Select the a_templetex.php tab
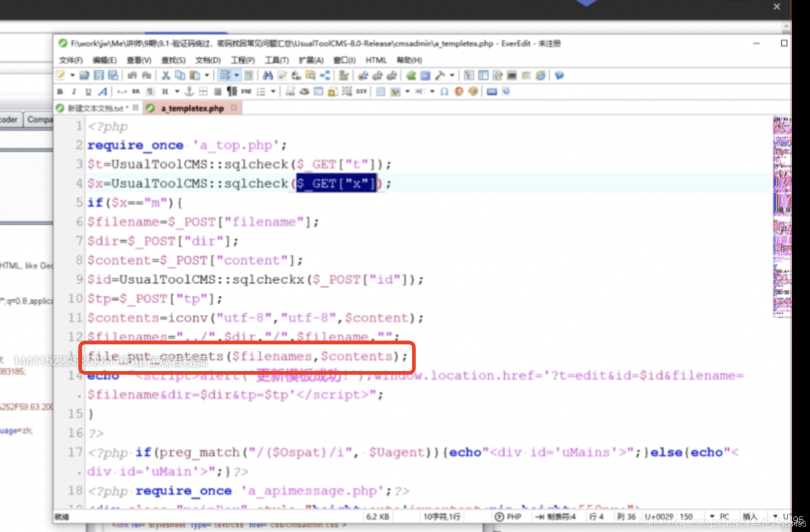Screen dimensions: 810x532 click(192, 108)
